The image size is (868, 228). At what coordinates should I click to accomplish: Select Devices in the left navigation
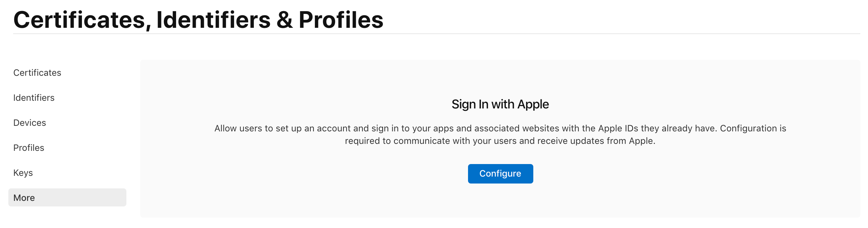(30, 123)
